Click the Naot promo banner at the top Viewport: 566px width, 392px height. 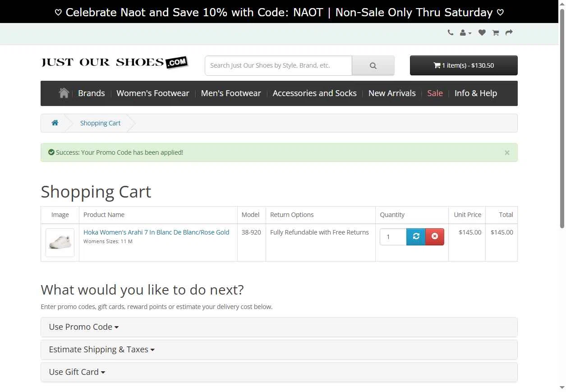[279, 12]
